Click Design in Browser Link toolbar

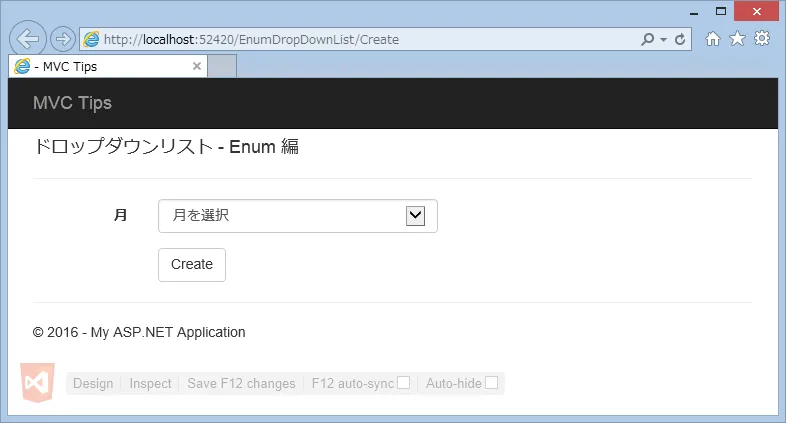pyautogui.click(x=93, y=383)
